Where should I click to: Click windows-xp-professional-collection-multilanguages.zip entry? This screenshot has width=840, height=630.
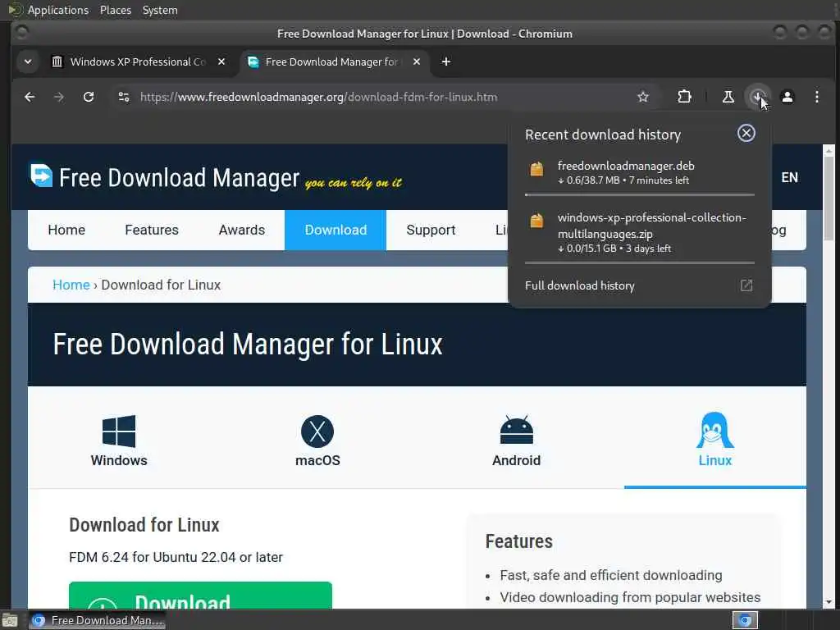point(640,232)
